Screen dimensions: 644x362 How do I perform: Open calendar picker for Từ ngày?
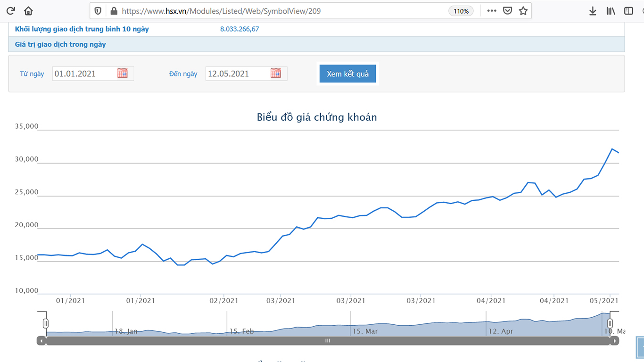coord(123,73)
